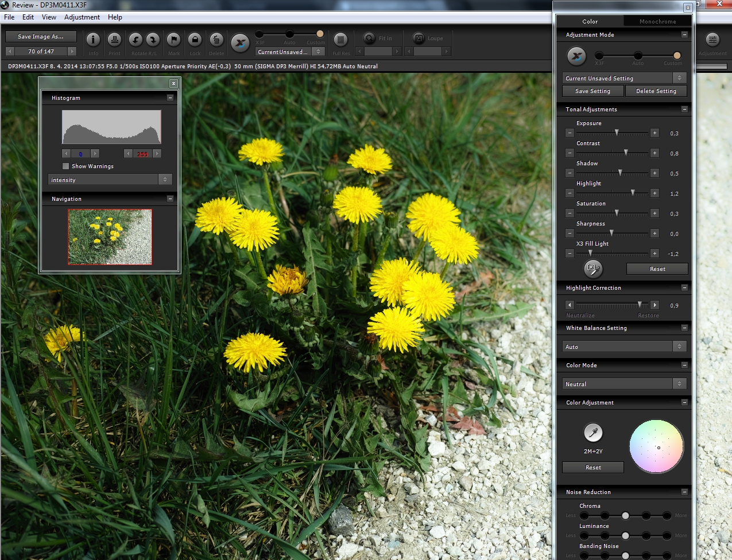
Task: Click the Lock image icon
Action: 195,40
